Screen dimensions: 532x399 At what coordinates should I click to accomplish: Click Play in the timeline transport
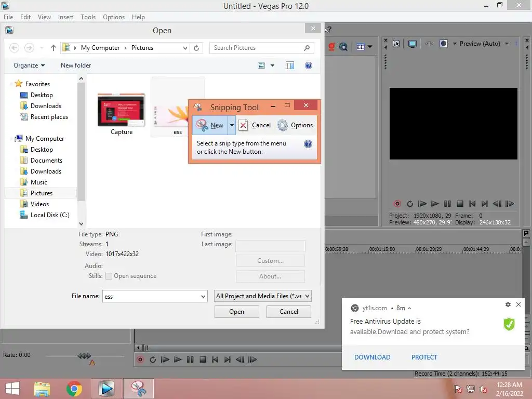click(178, 360)
